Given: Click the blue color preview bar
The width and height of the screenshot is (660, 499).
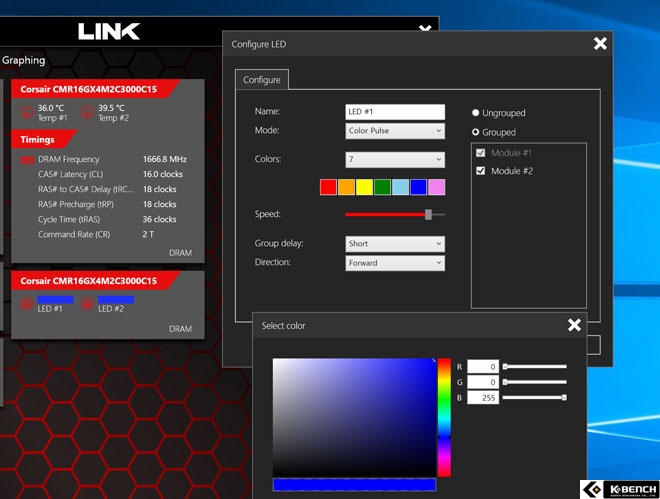Looking at the screenshot, I should coord(354,485).
